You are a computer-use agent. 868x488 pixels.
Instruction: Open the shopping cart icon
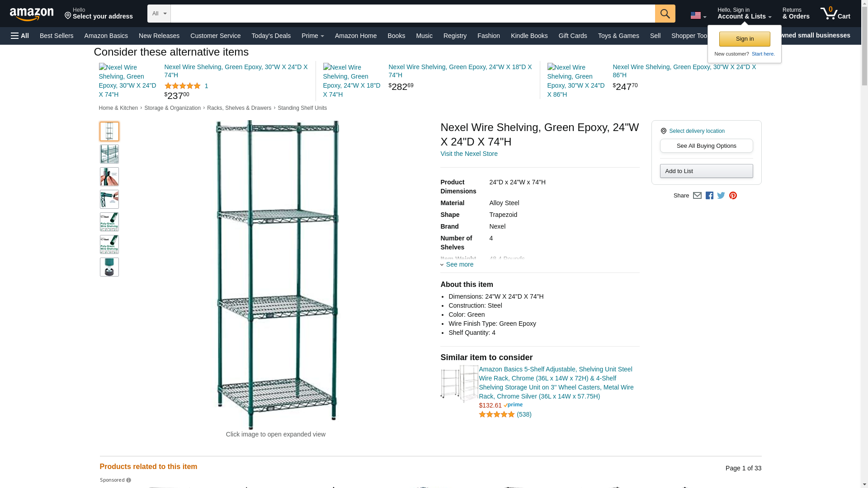pos(835,14)
